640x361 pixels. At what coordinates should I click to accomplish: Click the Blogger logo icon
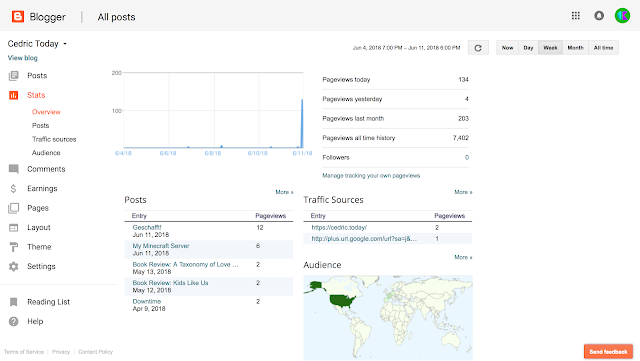coord(18,16)
